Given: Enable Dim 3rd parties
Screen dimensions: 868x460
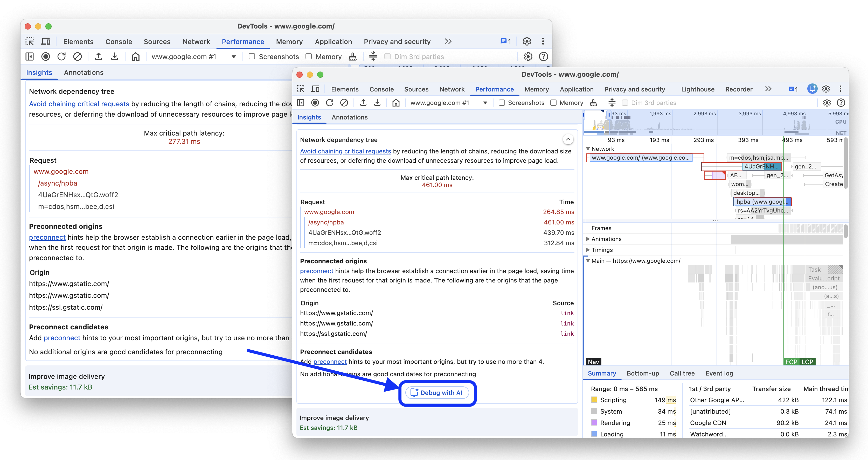Looking at the screenshot, I should (625, 103).
